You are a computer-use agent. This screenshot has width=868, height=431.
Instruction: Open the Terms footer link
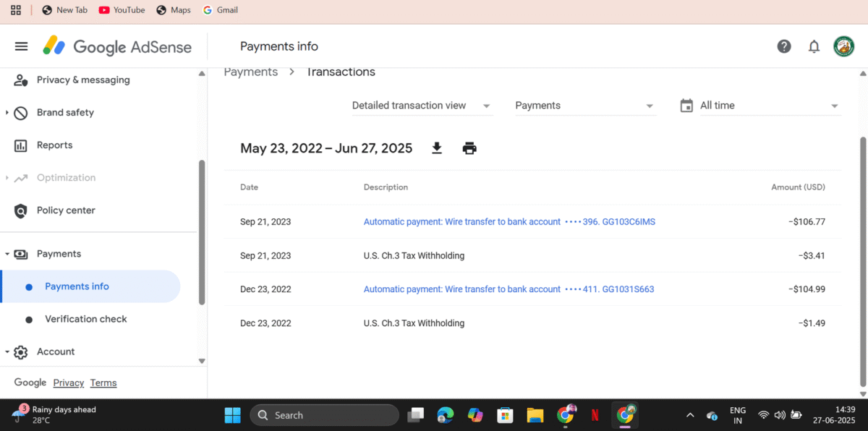point(103,383)
